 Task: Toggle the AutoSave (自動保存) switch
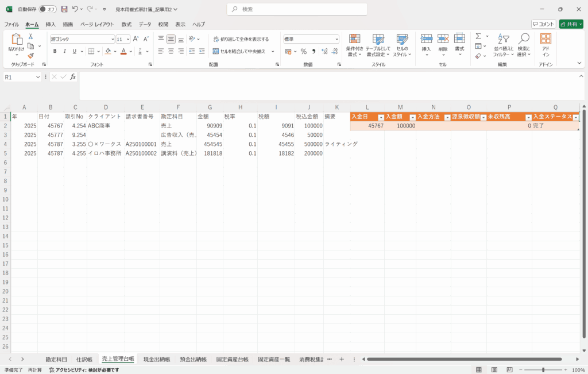point(48,9)
